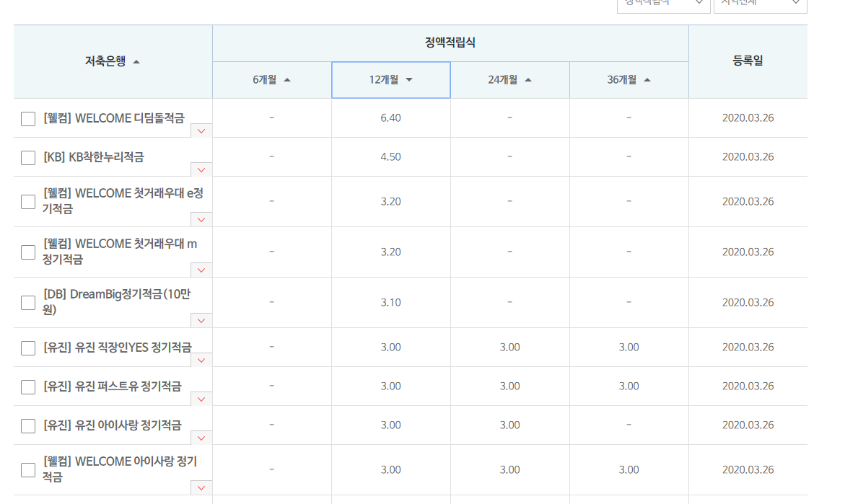858x504 pixels.
Task: Click 4.50 rate for KB착한누리적금
Action: [390, 157]
